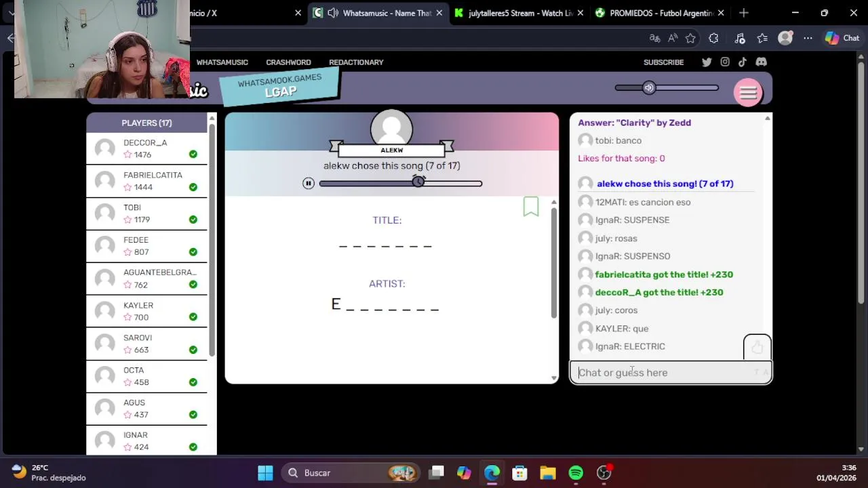Focus the Chat or guess here field
The height and width of the screenshot is (488, 868).
point(671,372)
